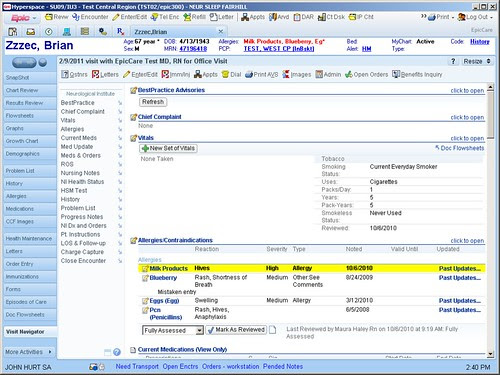Open the Letter toolbar item
This screenshot has height=375, width=500.
pos(221,17)
